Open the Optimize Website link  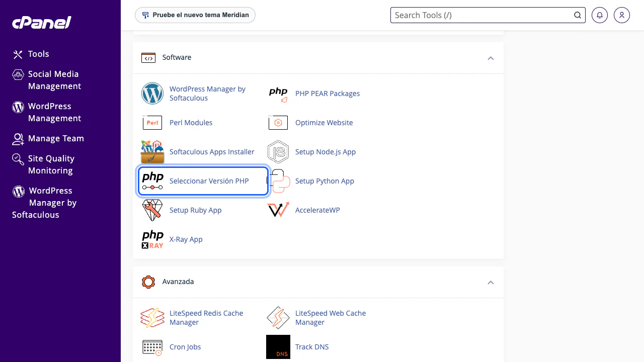point(324,123)
